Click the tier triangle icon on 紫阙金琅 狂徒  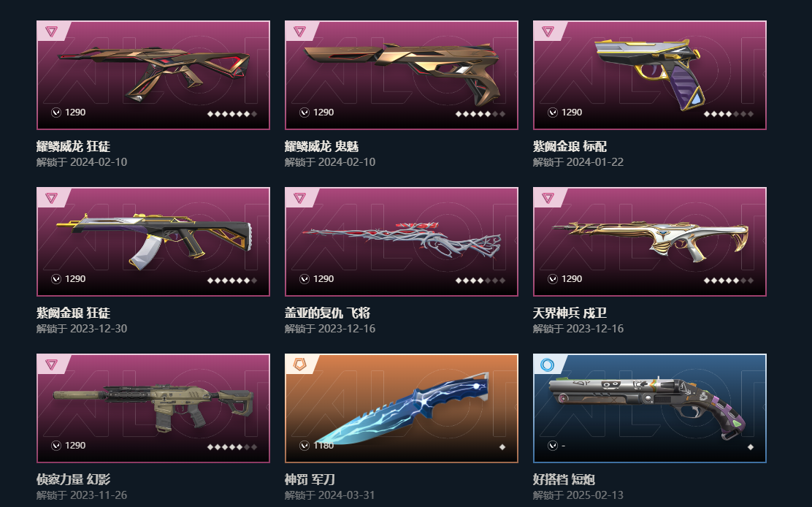coord(51,198)
